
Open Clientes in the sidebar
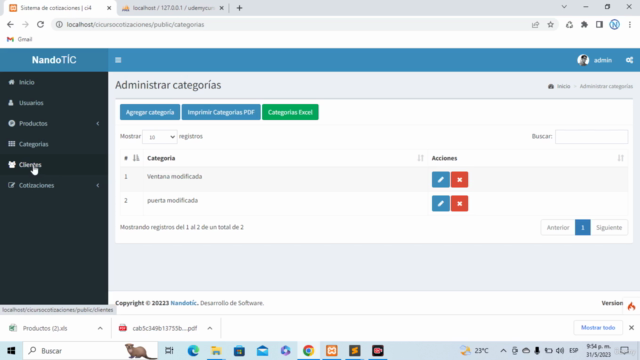54,164
